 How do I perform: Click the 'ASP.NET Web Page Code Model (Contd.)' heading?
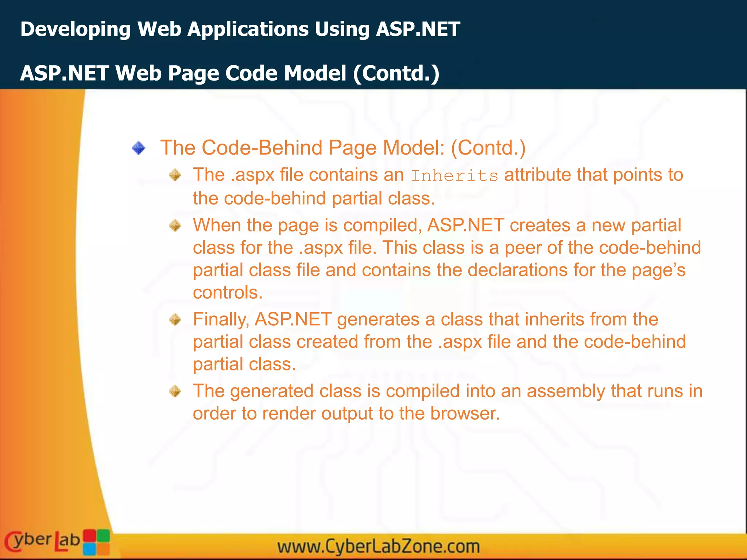coord(230,73)
